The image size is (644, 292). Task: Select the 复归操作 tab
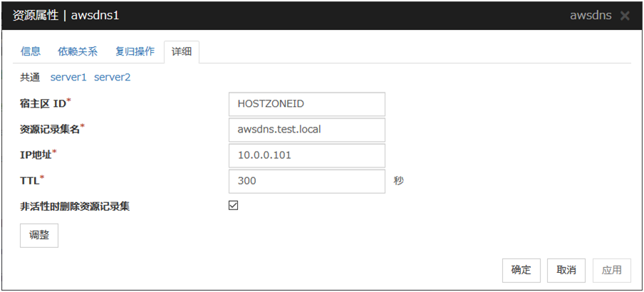(x=135, y=52)
